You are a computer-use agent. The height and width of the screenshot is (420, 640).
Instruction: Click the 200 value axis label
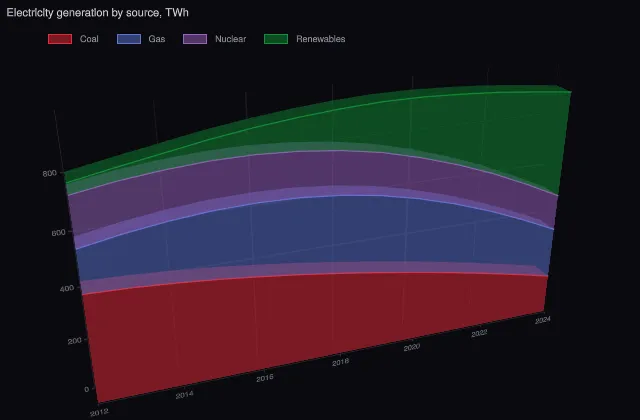75,340
